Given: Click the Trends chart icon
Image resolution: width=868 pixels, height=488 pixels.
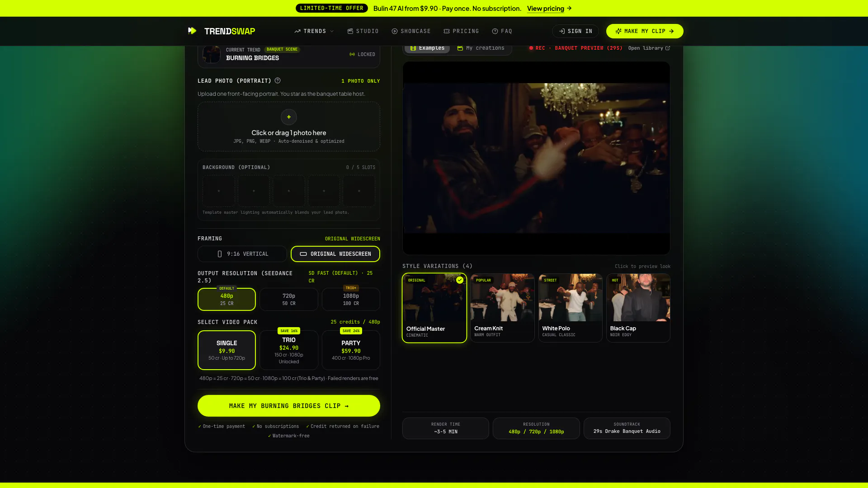Looking at the screenshot, I should [x=297, y=31].
